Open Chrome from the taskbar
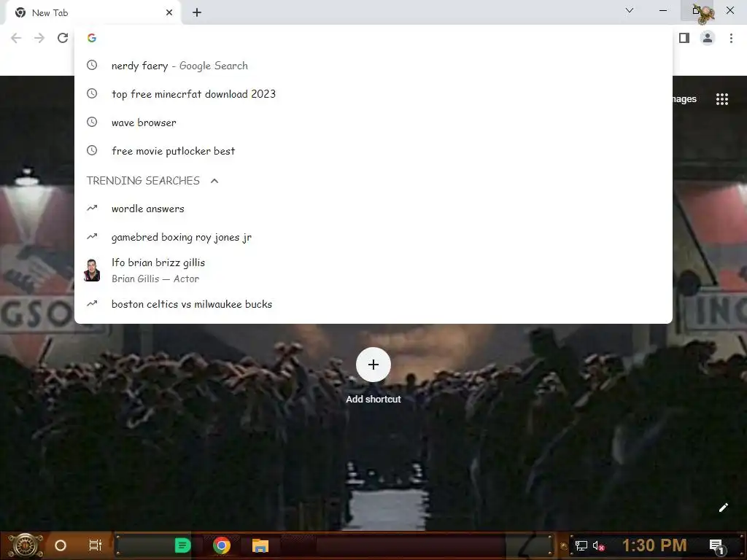 pyautogui.click(x=222, y=545)
